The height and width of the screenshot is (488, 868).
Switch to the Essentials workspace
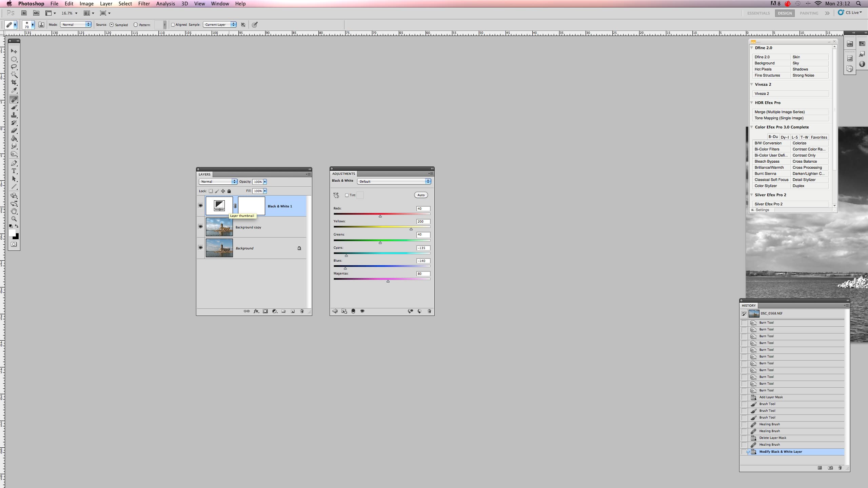click(758, 13)
